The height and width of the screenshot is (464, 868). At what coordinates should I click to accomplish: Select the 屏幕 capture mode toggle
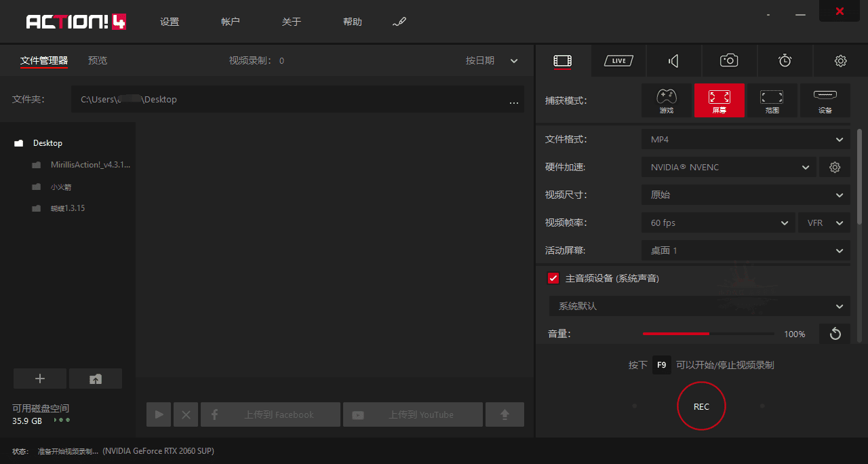pos(719,100)
